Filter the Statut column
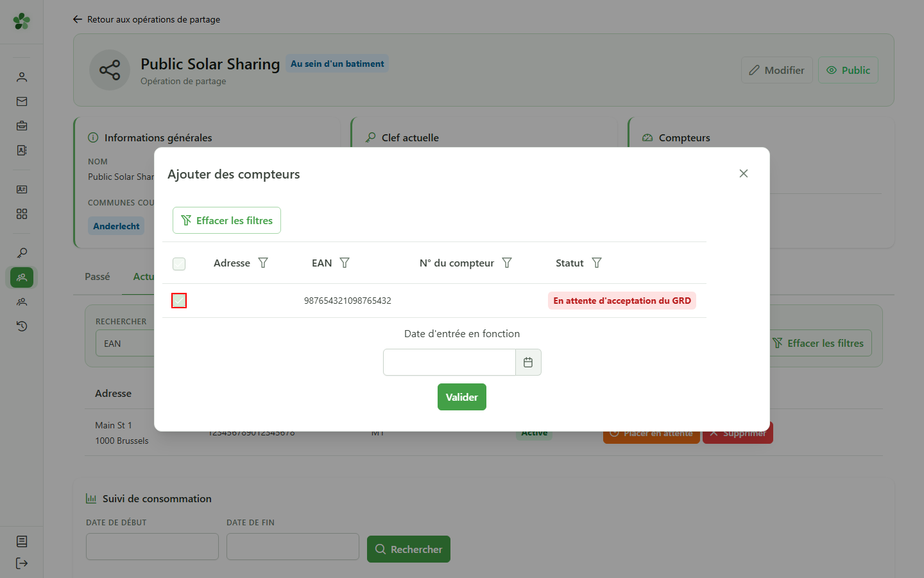The height and width of the screenshot is (578, 924). point(597,263)
